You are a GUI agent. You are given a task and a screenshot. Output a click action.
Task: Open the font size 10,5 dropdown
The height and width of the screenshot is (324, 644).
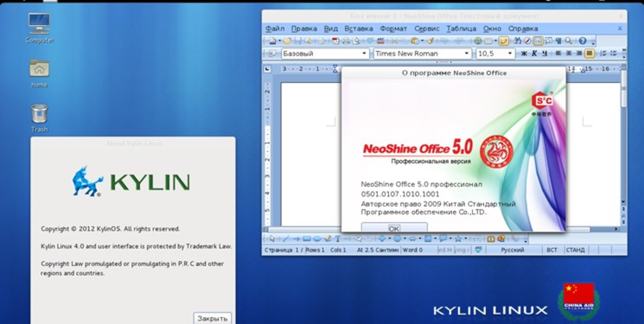[x=510, y=54]
